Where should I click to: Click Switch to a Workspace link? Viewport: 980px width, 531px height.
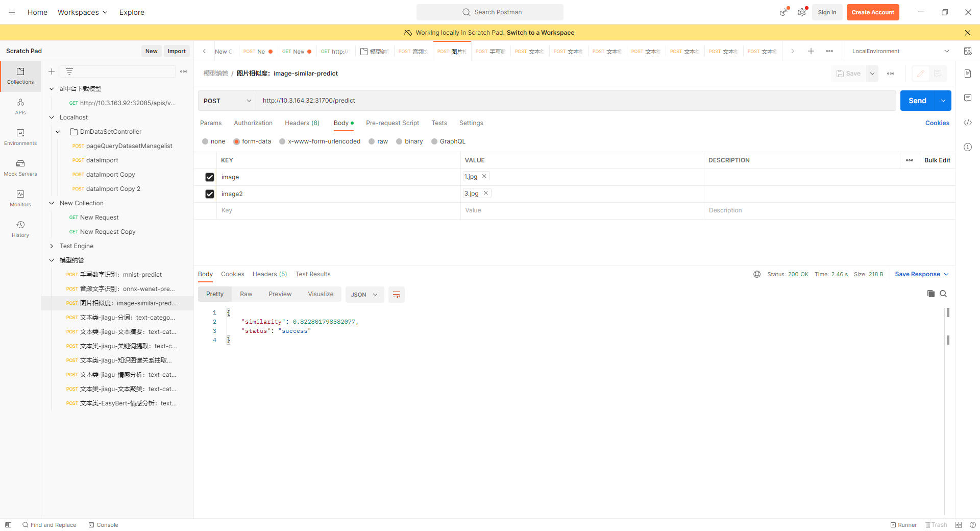pyautogui.click(x=541, y=33)
